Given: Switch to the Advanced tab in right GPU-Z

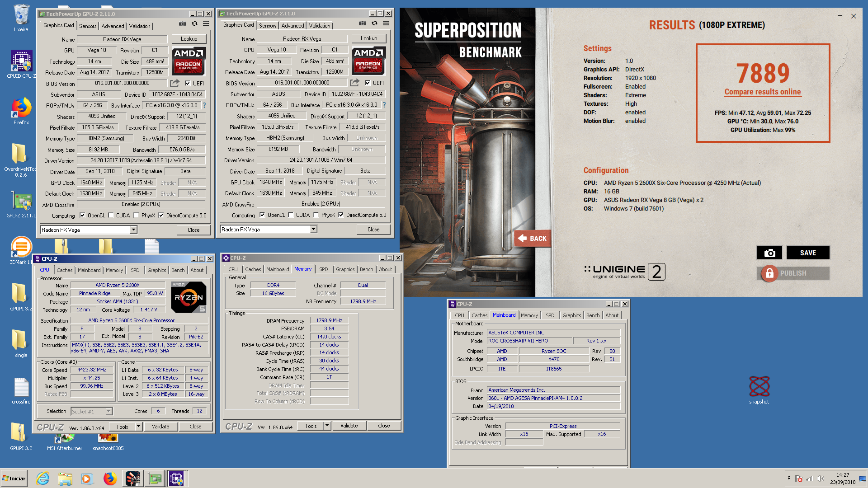Looking at the screenshot, I should coord(292,26).
